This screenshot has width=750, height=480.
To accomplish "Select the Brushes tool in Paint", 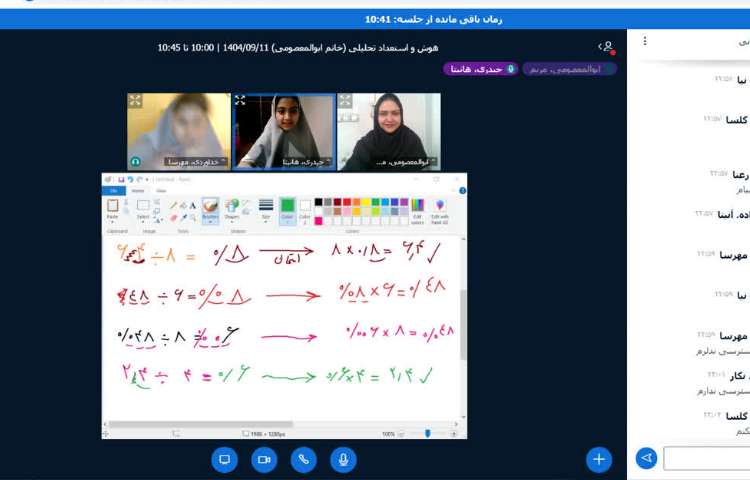I will pos(210,209).
